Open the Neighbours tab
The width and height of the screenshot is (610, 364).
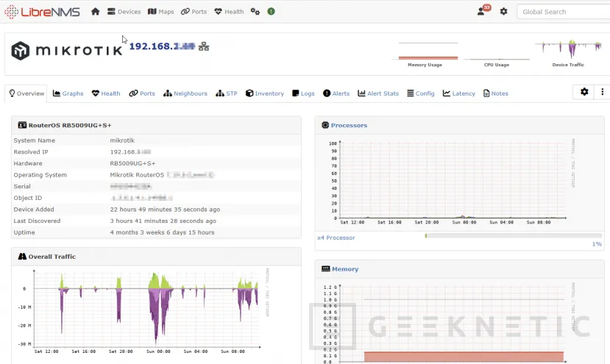185,93
